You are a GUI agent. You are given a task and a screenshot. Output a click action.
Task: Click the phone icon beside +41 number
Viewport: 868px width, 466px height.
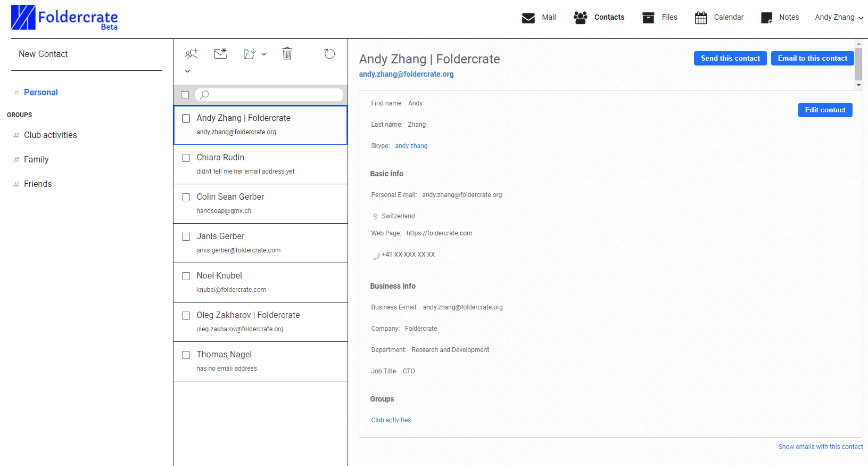(x=377, y=256)
